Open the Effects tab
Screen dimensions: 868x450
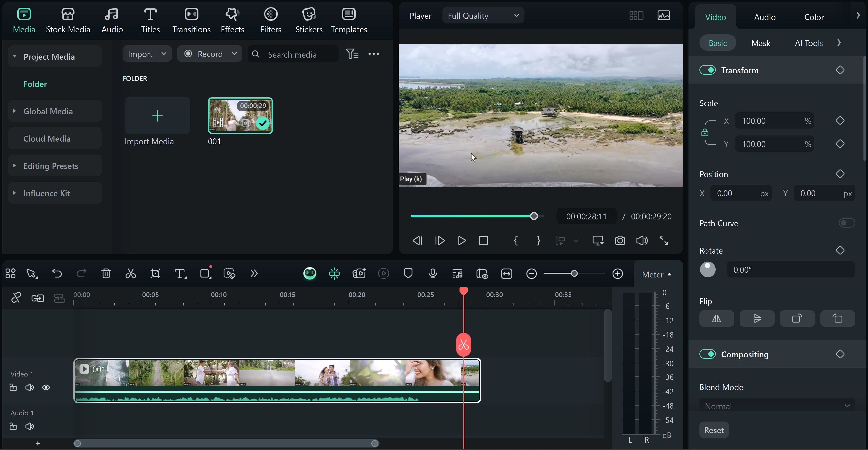coord(232,20)
